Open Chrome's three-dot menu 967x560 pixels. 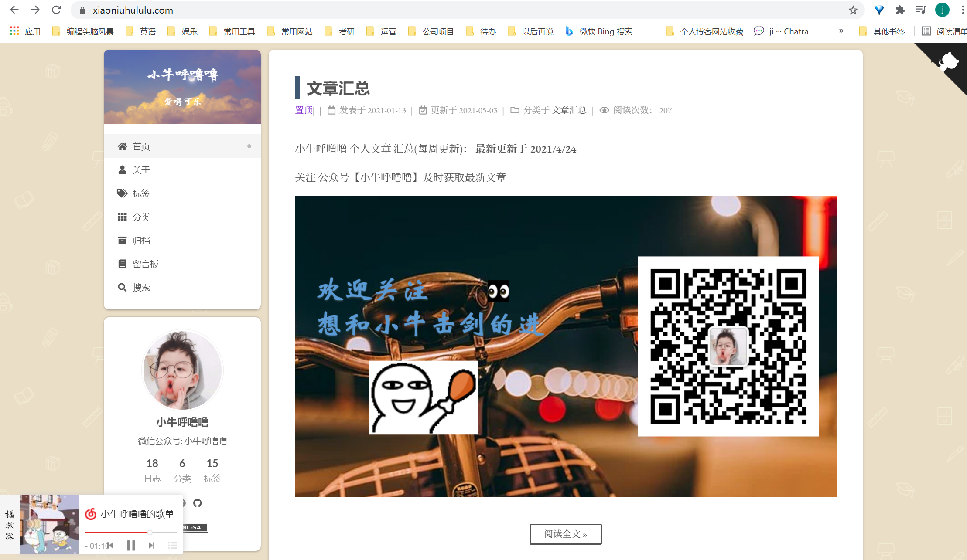click(x=962, y=10)
